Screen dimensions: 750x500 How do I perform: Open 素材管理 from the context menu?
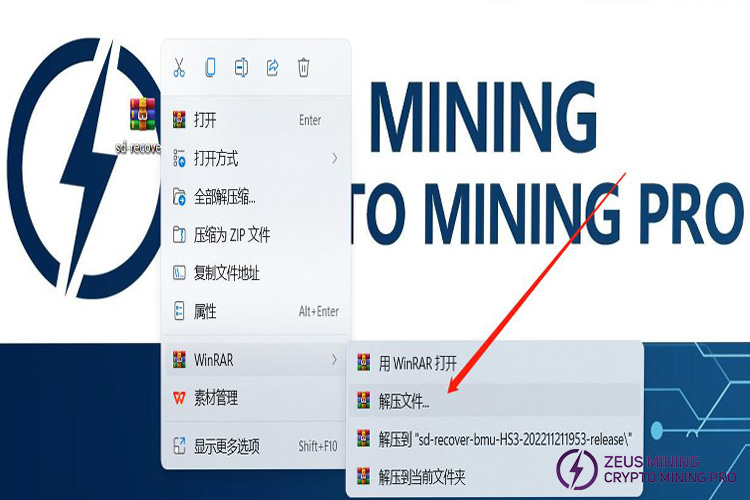(216, 398)
